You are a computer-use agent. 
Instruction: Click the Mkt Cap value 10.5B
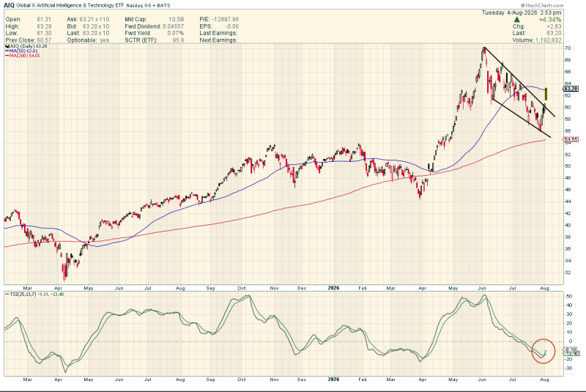(x=177, y=20)
